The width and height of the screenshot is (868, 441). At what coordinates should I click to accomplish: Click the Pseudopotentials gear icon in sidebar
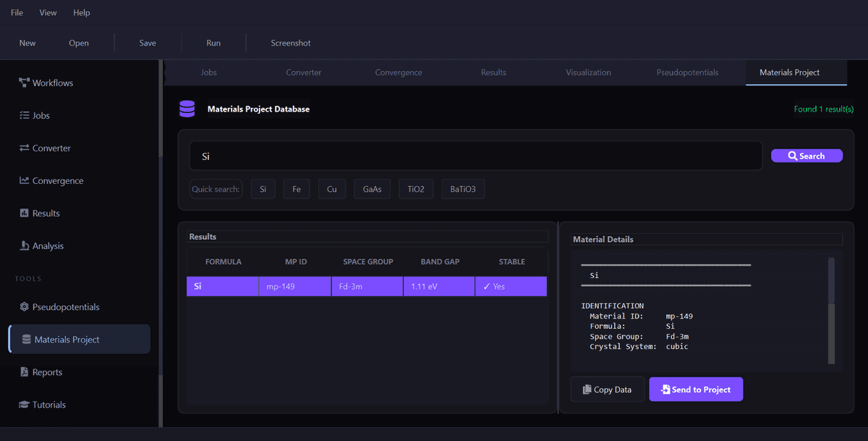pos(24,307)
